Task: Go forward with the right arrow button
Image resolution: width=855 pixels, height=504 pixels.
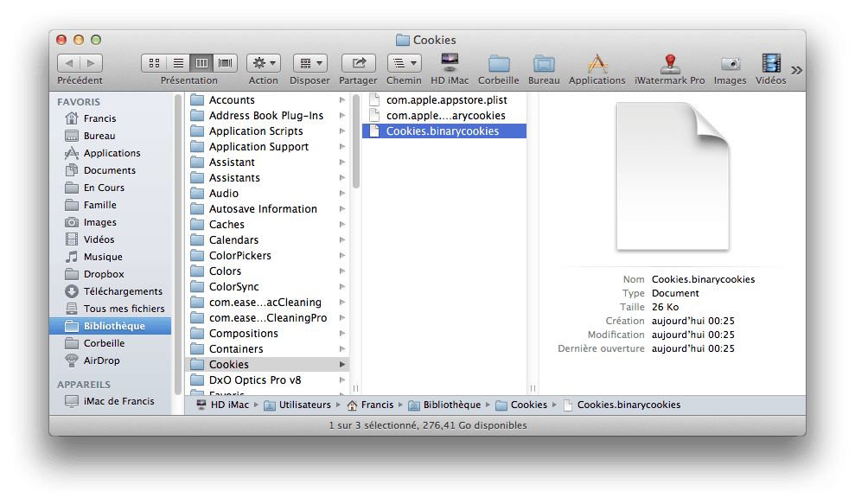Action: coord(91,63)
